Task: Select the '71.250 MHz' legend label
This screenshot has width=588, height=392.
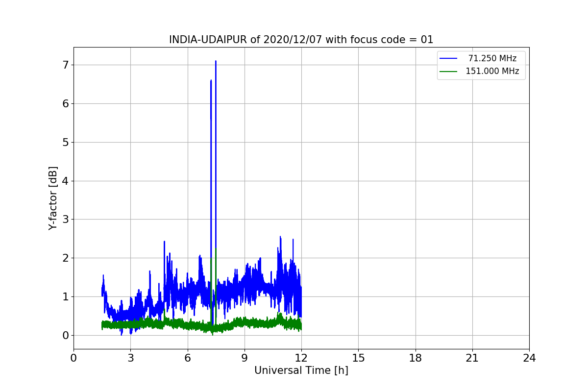Action: pos(492,58)
